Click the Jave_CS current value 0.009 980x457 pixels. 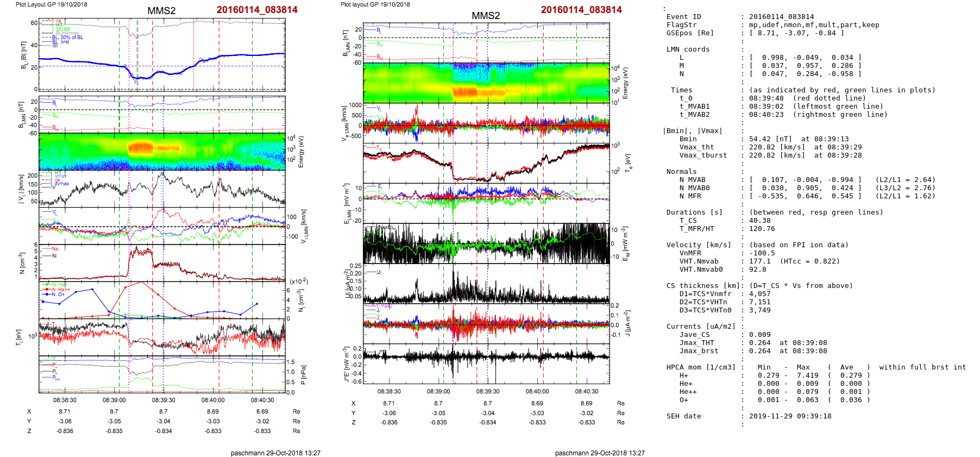pyautogui.click(x=759, y=335)
